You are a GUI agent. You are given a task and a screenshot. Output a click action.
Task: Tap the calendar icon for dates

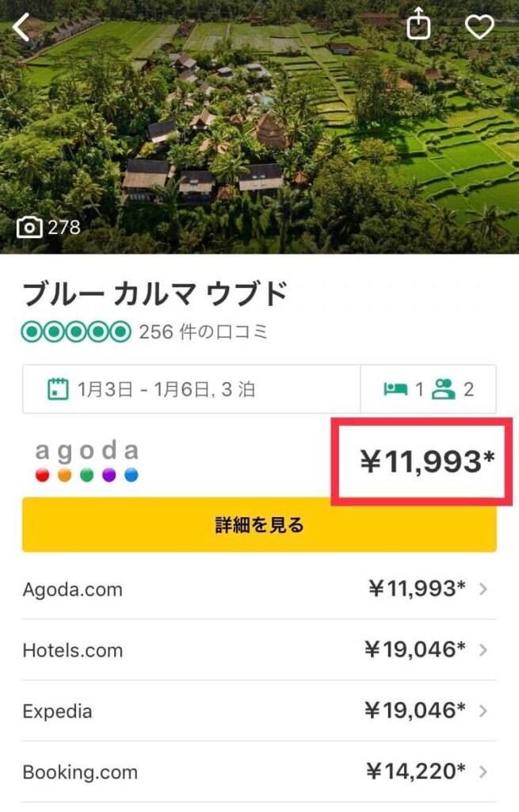[58, 389]
